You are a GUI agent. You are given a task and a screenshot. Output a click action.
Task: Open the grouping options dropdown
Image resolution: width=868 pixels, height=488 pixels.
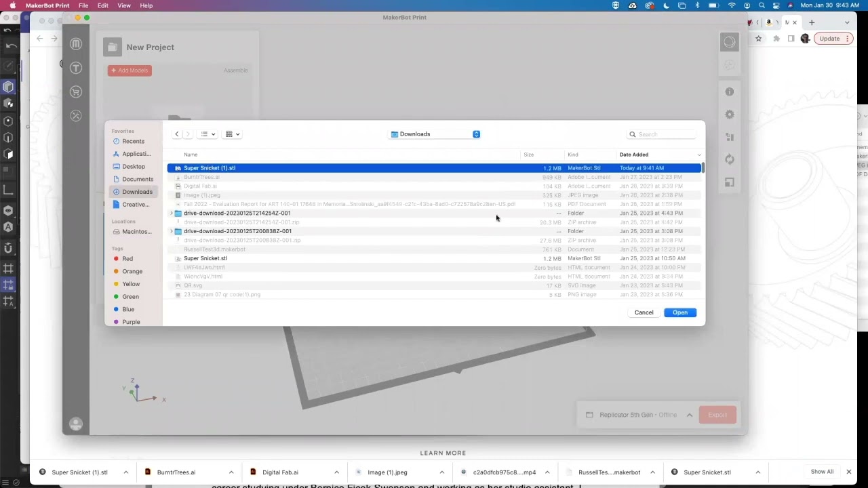point(233,134)
